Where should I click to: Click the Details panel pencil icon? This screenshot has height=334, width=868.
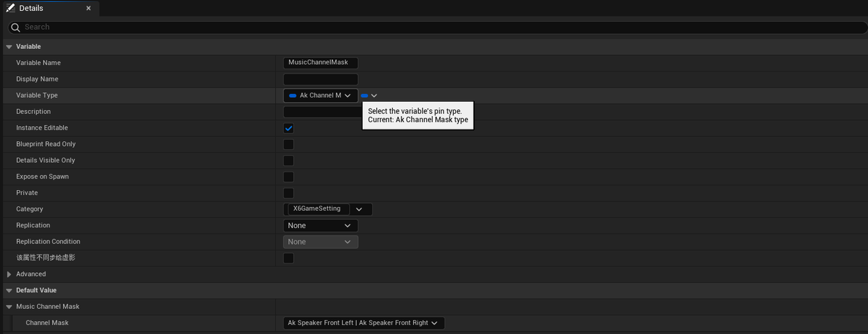tap(10, 8)
